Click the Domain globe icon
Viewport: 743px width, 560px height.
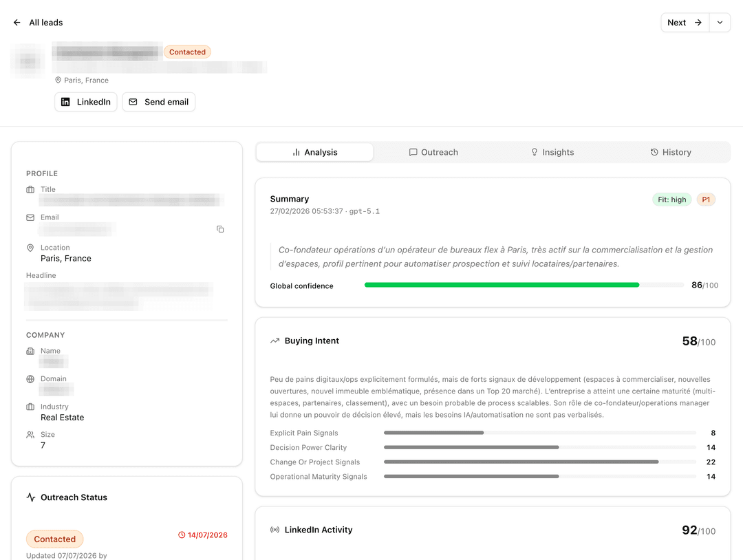point(30,379)
